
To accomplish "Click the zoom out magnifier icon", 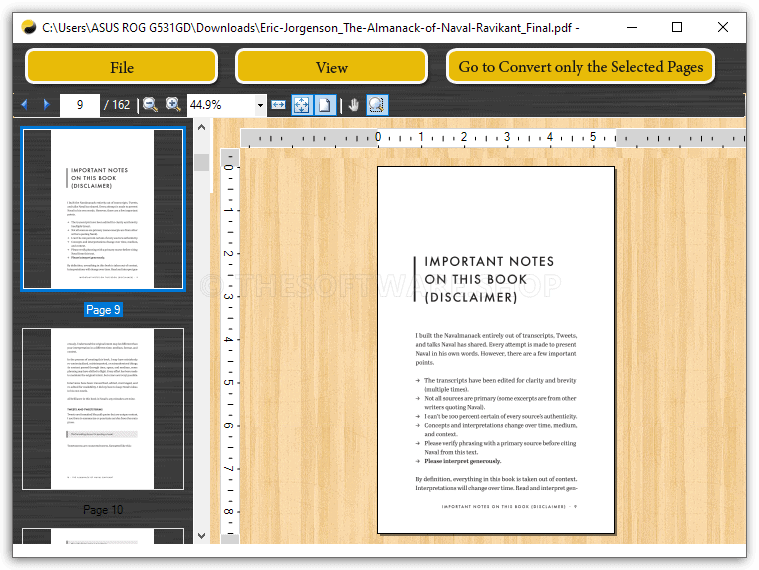I will point(150,105).
